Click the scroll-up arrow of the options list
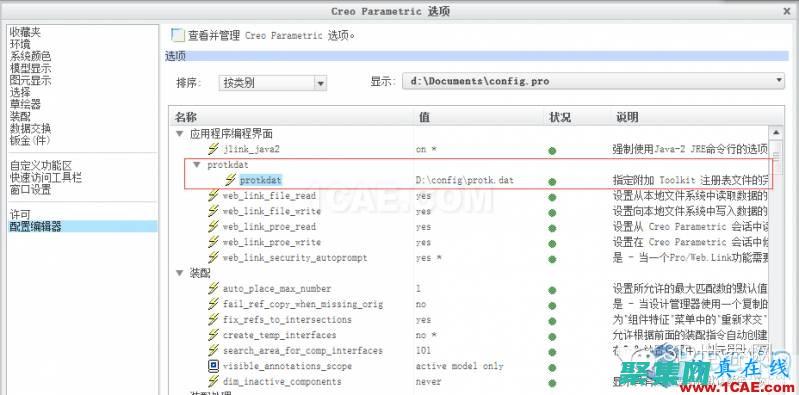Image resolution: width=799 pixels, height=395 pixels. 776,133
